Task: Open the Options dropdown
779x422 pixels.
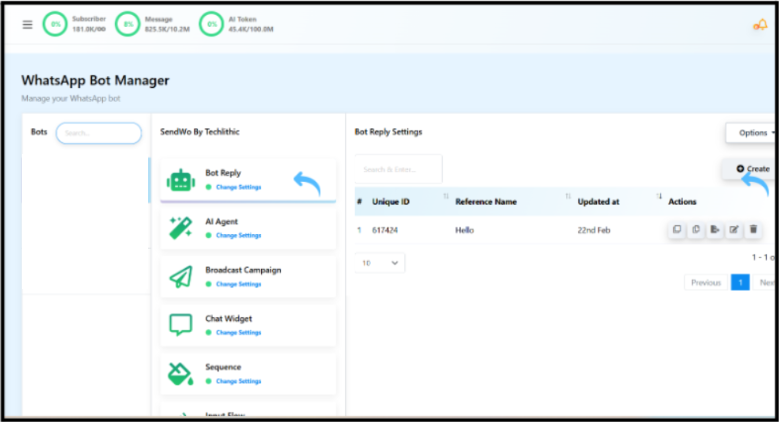Action: pos(750,132)
